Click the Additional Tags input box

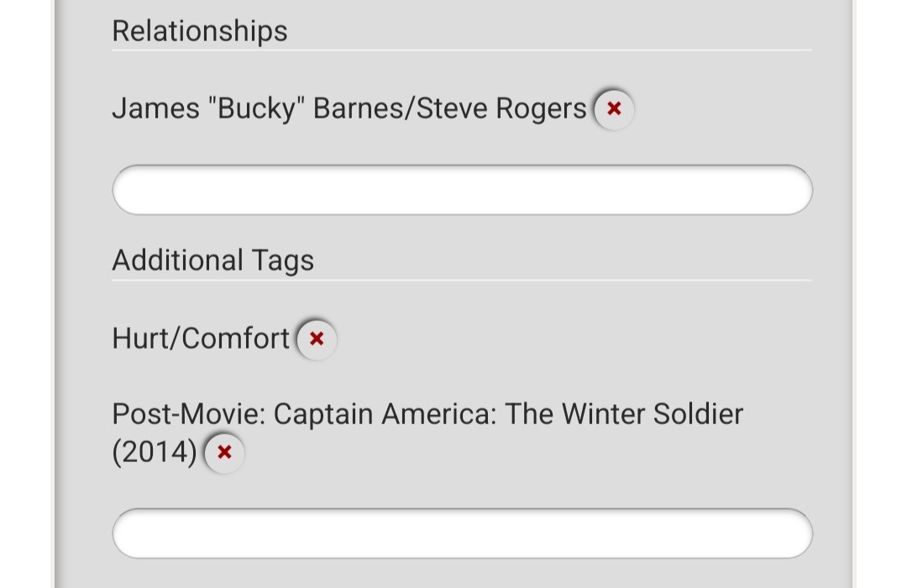(462, 533)
